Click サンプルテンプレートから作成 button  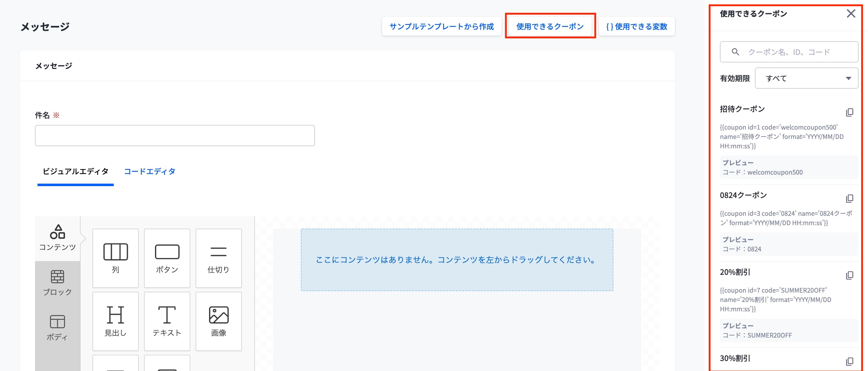442,26
